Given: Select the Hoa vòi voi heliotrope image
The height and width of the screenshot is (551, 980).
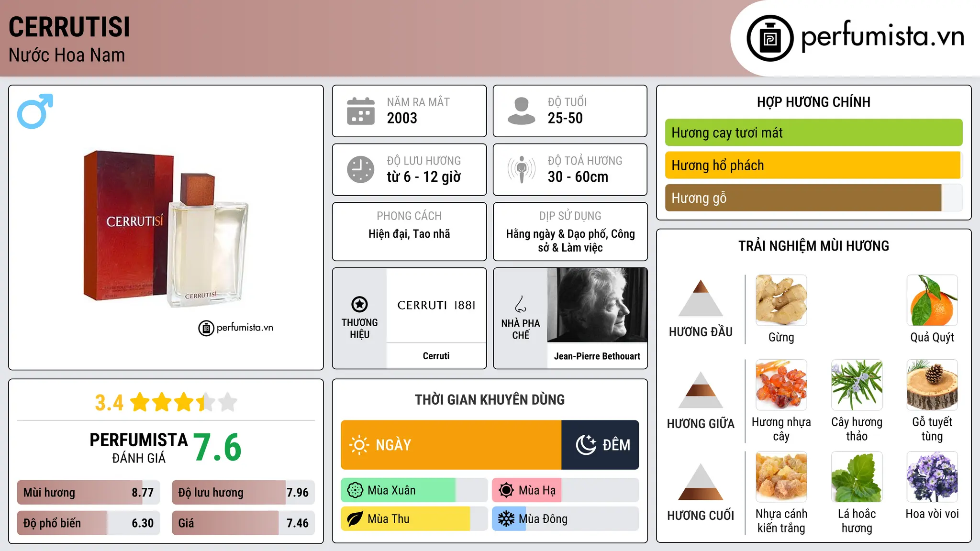Looking at the screenshot, I should click(x=932, y=477).
